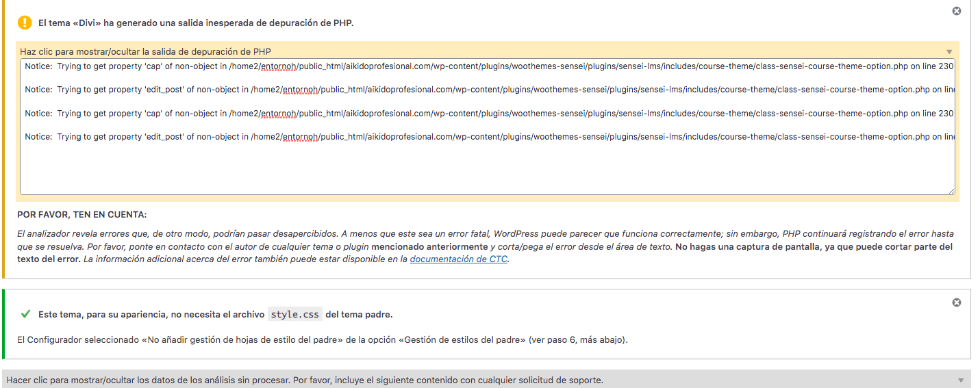Collapse the PHP debug output arrow
Screen dimensions: 980x388
(949, 52)
